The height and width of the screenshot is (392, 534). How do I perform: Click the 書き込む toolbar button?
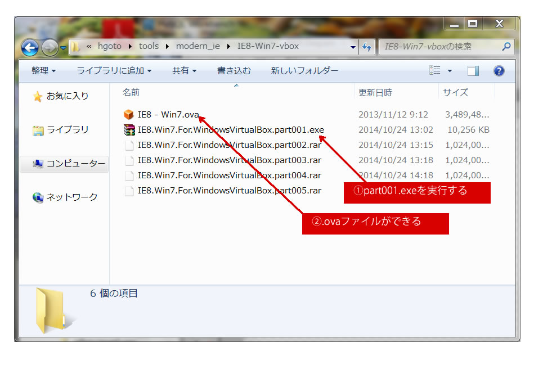234,70
